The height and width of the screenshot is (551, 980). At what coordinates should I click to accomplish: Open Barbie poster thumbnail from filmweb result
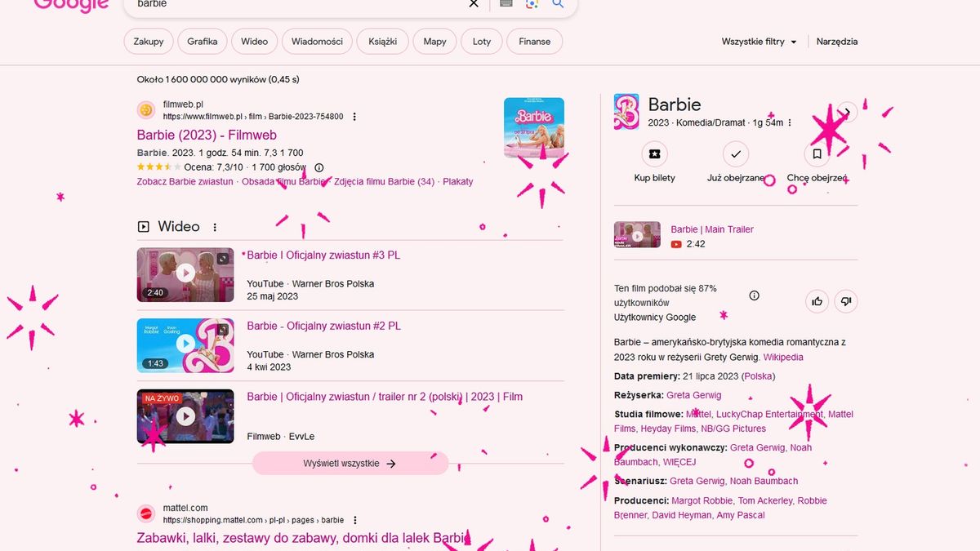(534, 128)
